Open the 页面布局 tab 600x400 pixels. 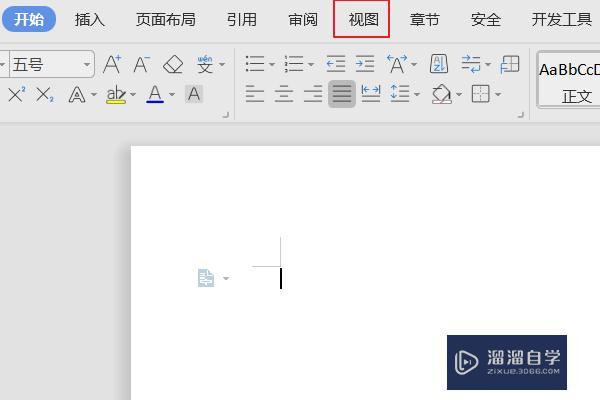pyautogui.click(x=166, y=20)
